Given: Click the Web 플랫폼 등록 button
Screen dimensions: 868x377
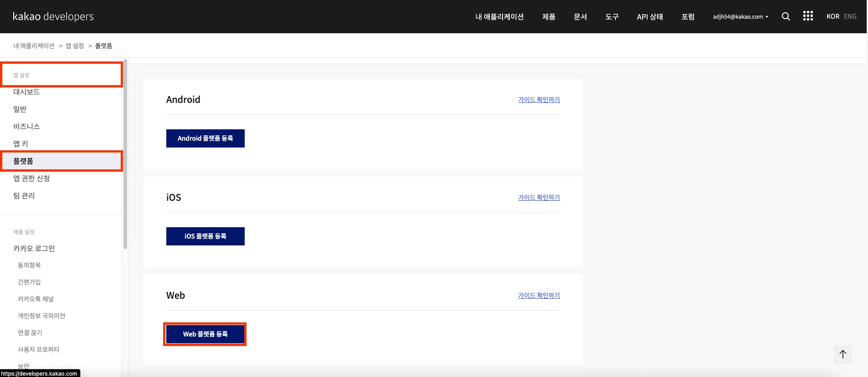Looking at the screenshot, I should 205,334.
